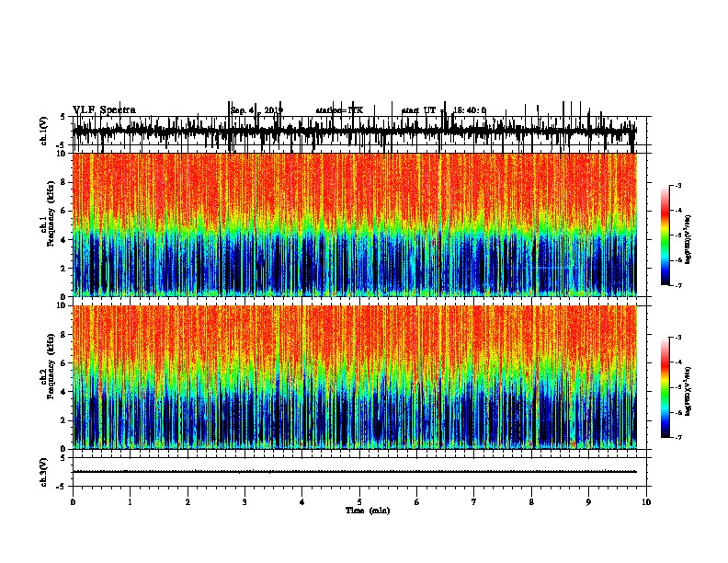The height and width of the screenshot is (563, 728).
Task: Click the "-7" label of ch.1 color bar
Action: [677, 286]
